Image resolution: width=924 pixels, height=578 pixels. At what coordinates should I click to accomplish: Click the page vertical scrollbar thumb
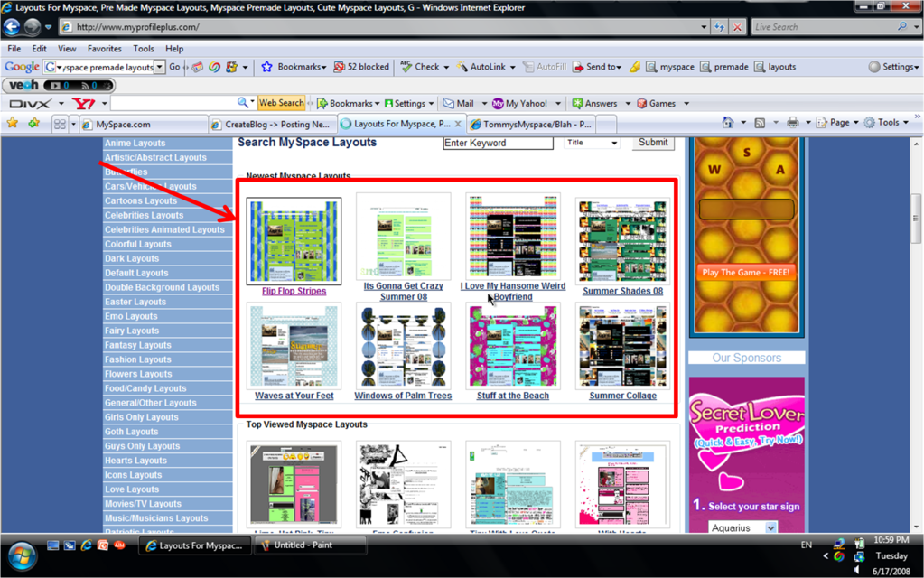tap(916, 218)
